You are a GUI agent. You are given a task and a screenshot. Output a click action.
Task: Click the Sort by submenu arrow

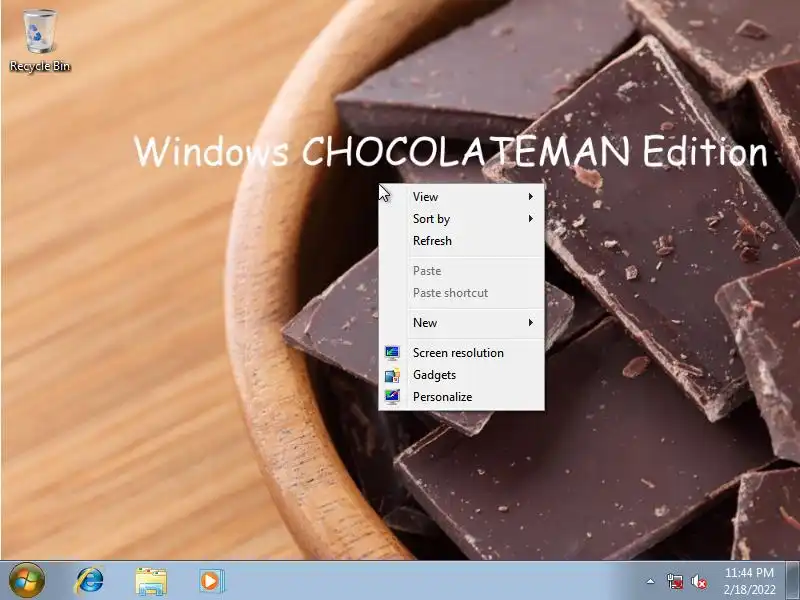tap(531, 218)
